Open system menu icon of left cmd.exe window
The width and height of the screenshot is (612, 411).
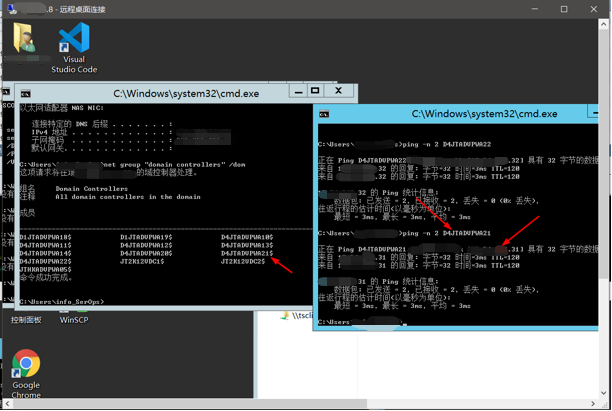click(25, 93)
